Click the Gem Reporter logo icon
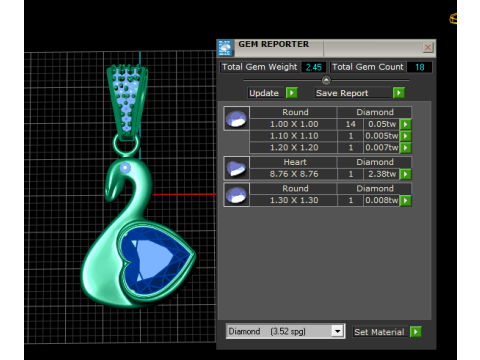The image size is (480, 360). [225, 48]
